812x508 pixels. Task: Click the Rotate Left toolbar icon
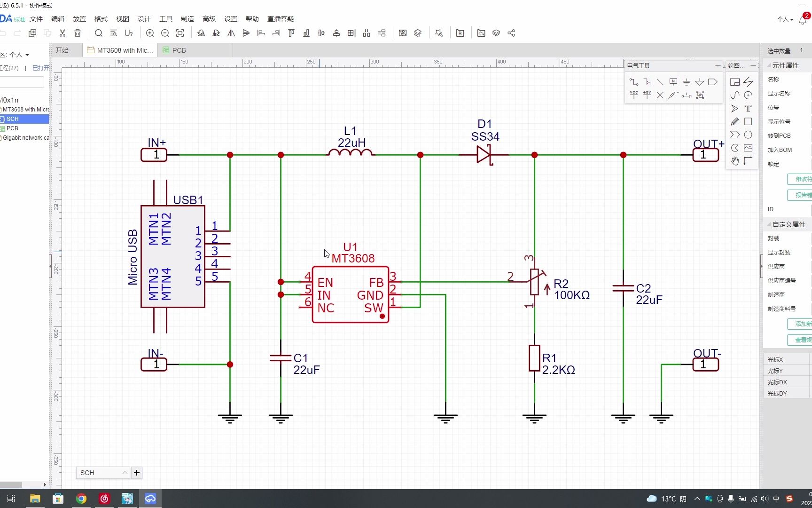click(201, 33)
